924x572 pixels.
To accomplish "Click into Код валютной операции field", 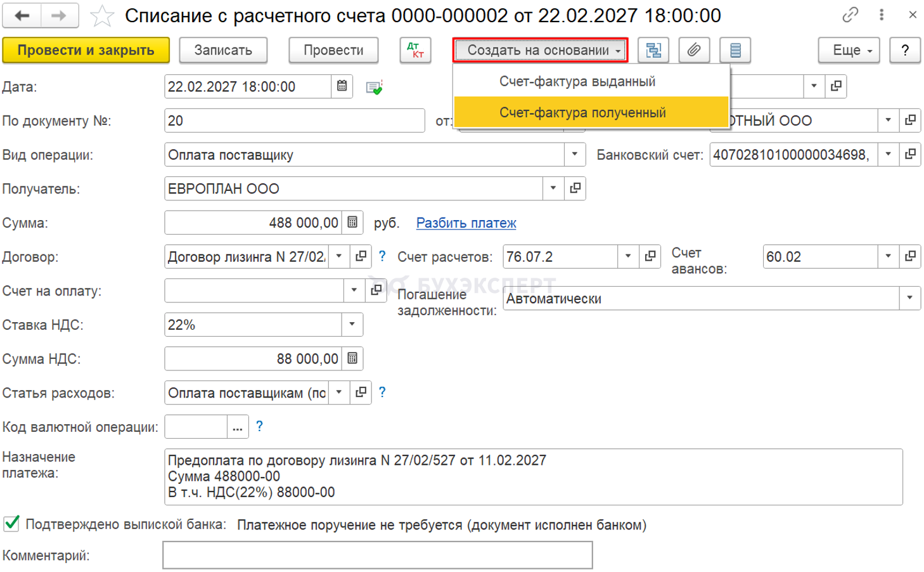I will coord(196,427).
